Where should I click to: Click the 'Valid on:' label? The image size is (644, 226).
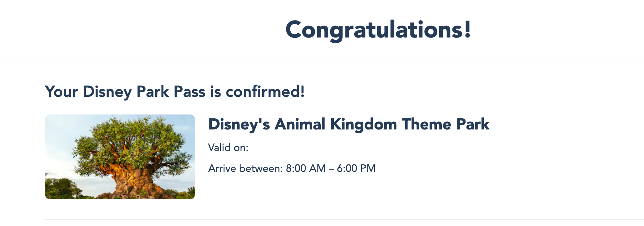[x=228, y=148]
